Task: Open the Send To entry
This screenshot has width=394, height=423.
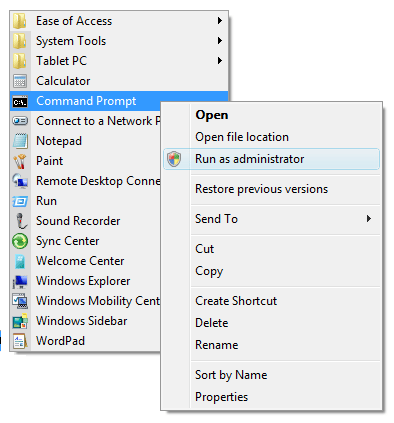Action: pyautogui.click(x=216, y=219)
